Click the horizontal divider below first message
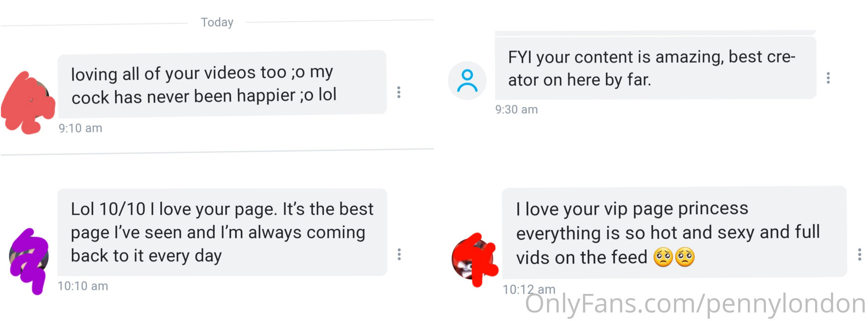The image size is (868, 321). tap(217, 152)
